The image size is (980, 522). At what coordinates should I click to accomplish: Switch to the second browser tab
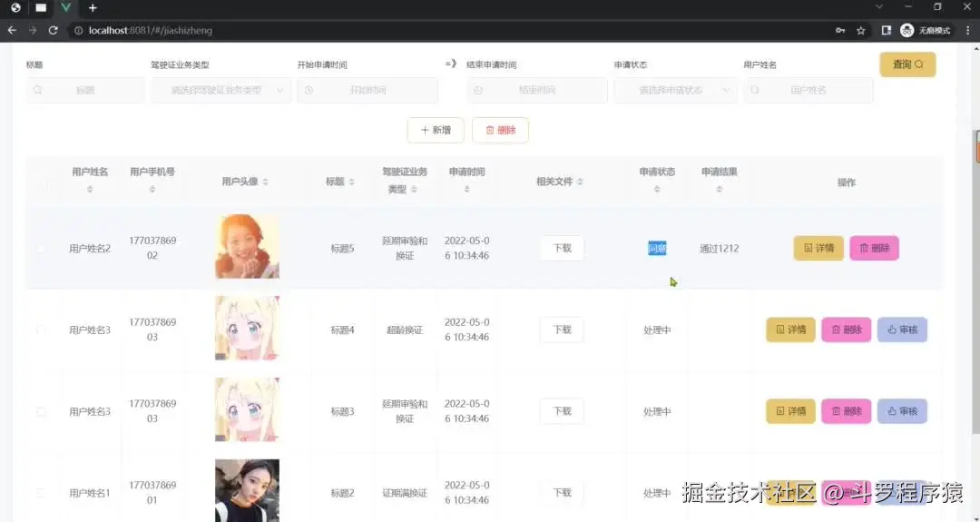41,7
